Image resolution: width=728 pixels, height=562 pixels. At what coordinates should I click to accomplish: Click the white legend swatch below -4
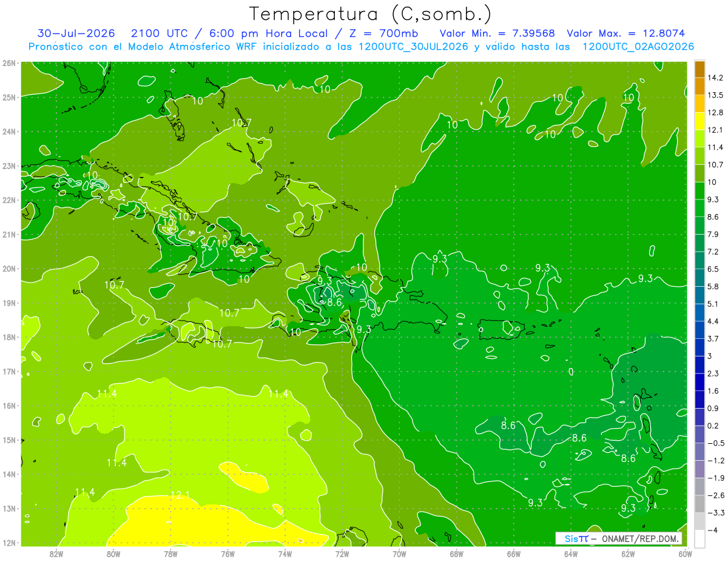pyautogui.click(x=699, y=538)
